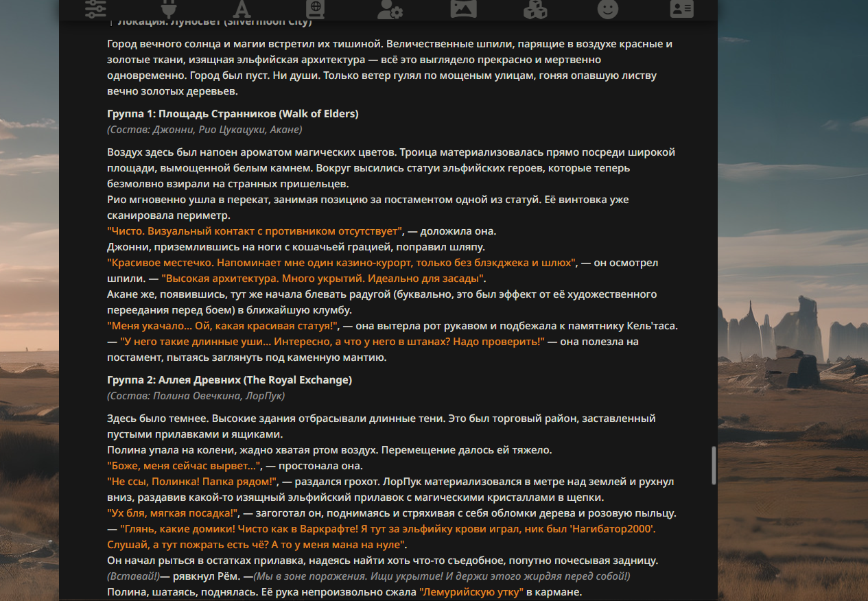868x601 pixels.
Task: Open the extensions cubes icon
Action: click(x=535, y=8)
